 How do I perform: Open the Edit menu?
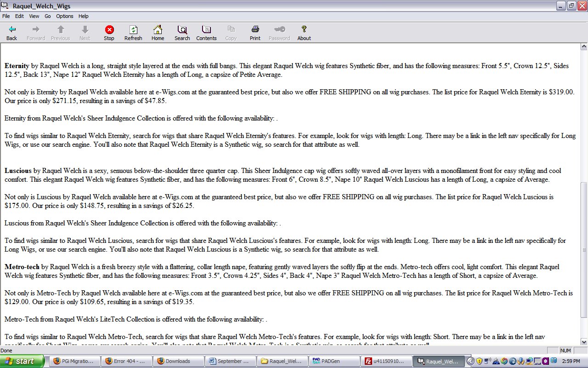[19, 16]
